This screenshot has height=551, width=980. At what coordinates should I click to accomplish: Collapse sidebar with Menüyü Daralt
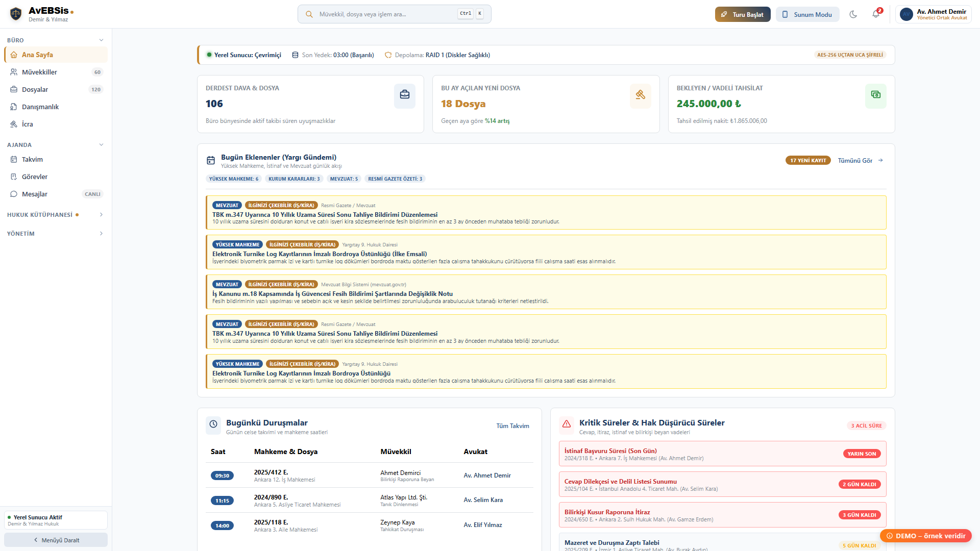pyautogui.click(x=56, y=540)
